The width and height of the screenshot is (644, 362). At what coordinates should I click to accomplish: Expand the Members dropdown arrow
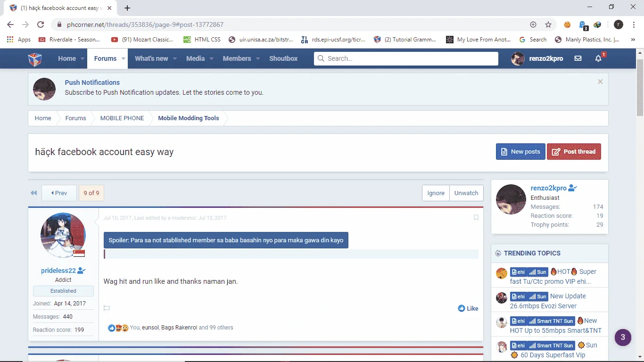point(258,59)
